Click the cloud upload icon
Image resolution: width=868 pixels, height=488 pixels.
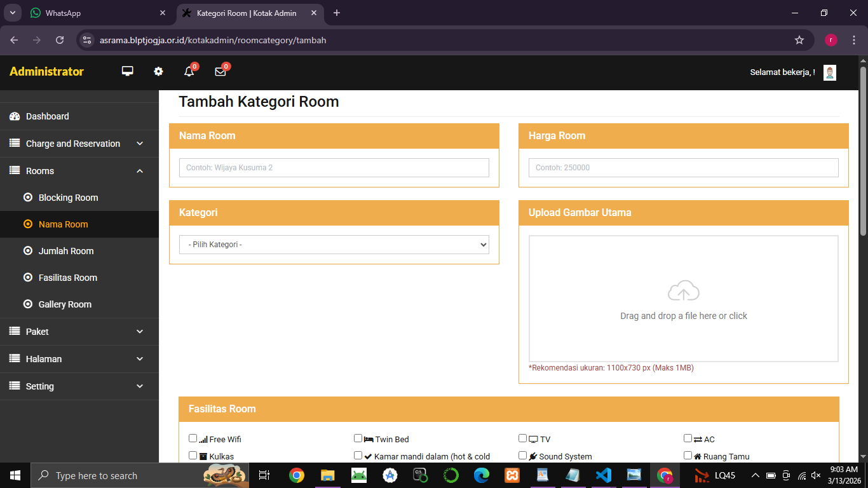(x=683, y=291)
